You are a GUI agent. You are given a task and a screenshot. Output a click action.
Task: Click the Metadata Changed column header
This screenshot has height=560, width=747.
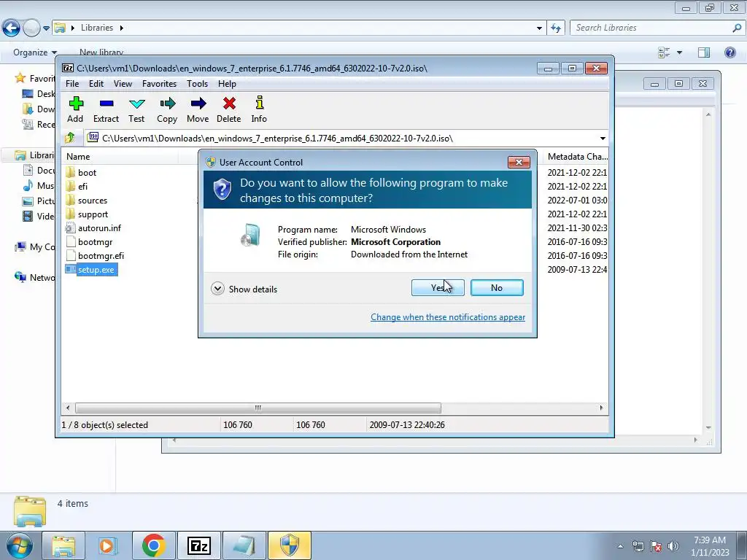(577, 157)
